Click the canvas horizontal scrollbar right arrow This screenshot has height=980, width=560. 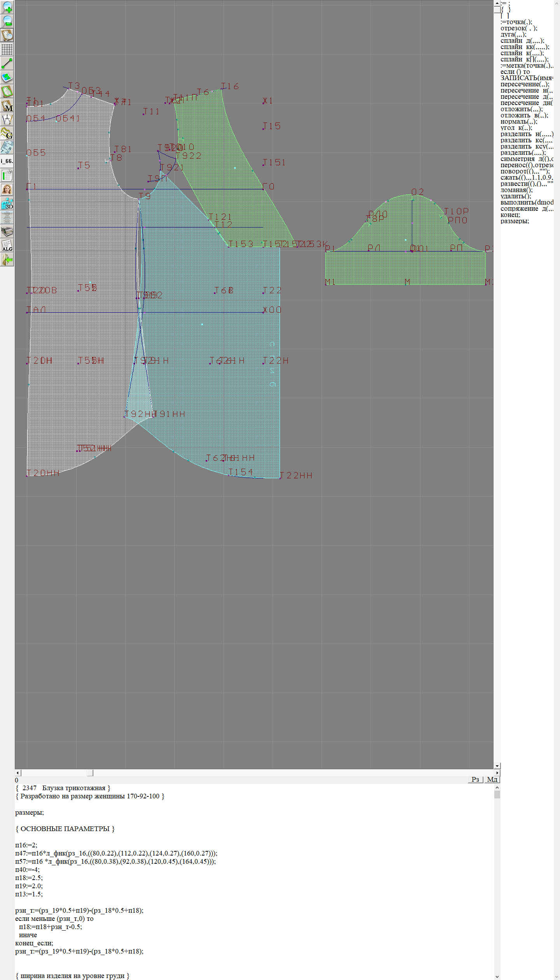click(497, 773)
